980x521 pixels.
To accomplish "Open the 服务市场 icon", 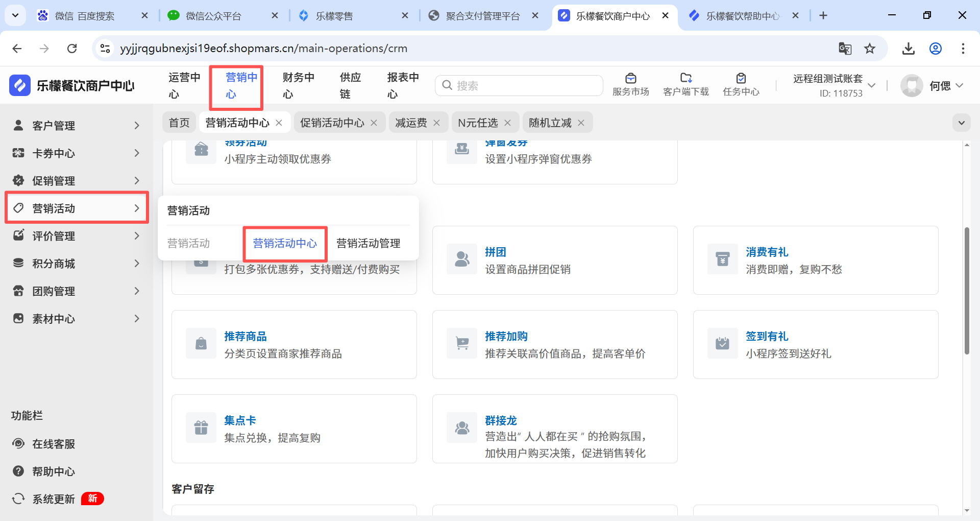I will pyautogui.click(x=631, y=78).
